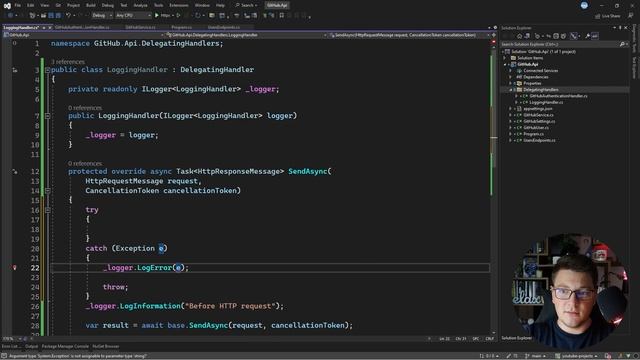Select Properties node in Solution Explorer
This screenshot has height=360, width=640.
[532, 83]
